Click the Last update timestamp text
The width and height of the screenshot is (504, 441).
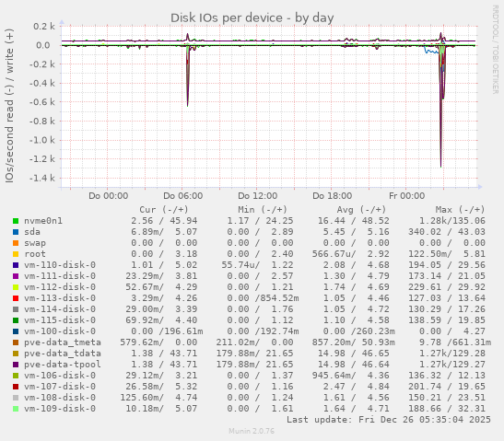pos(389,420)
